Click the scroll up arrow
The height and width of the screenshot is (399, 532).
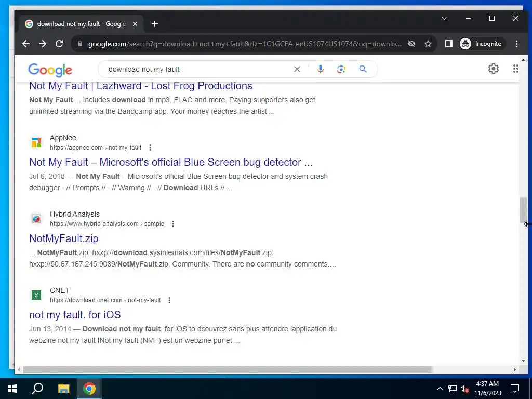pos(523,60)
